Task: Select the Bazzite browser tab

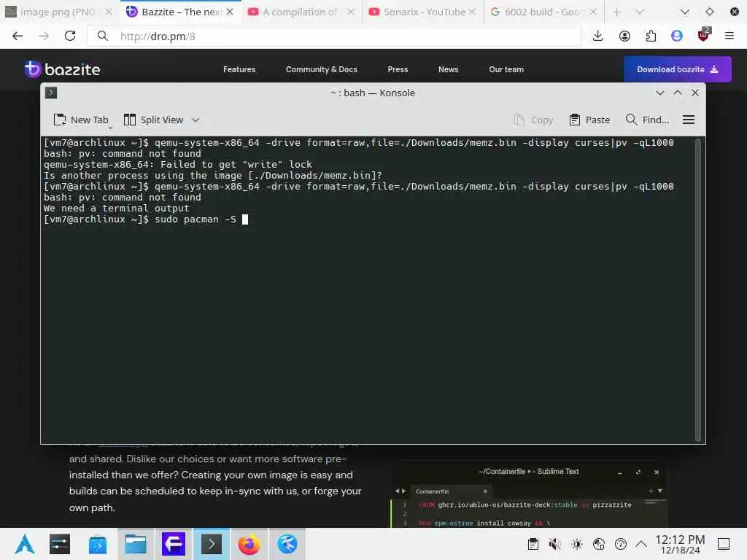Action: point(180,12)
